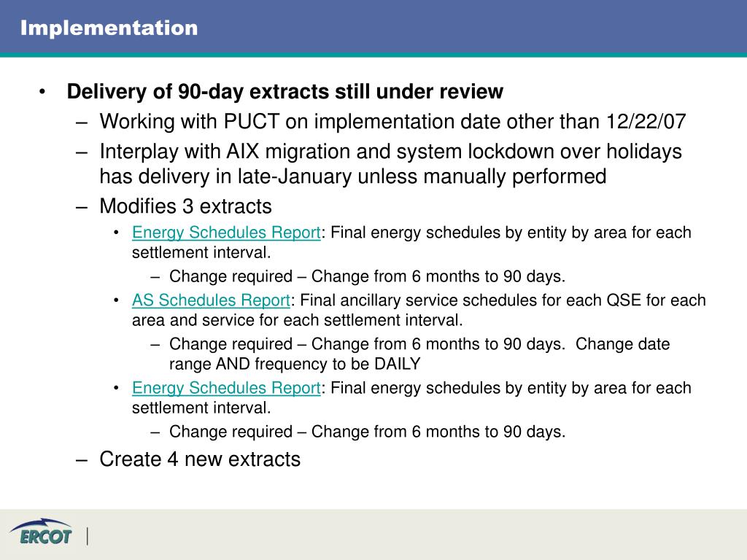Select the Implementation slide title
747x560 pixels.
[x=109, y=28]
